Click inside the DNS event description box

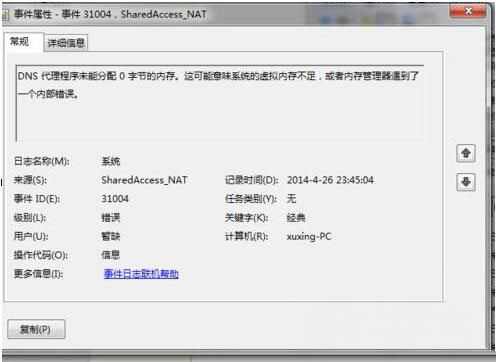click(220, 103)
